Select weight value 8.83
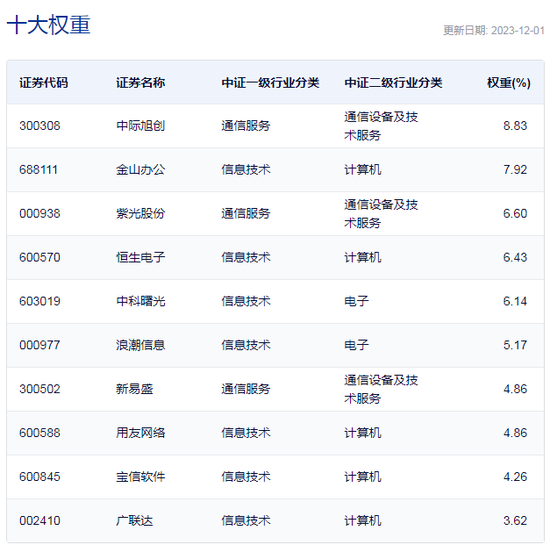This screenshot has width=550, height=552. [x=515, y=126]
